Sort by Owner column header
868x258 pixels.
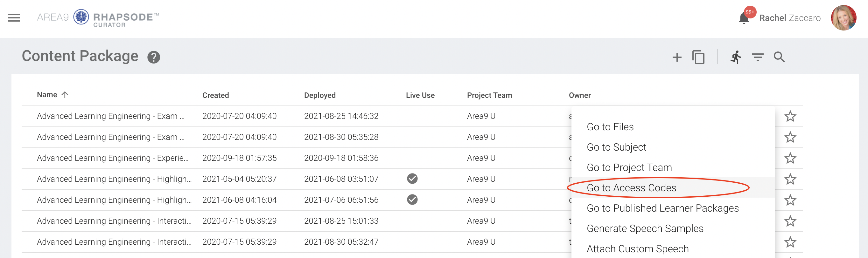[x=579, y=95]
